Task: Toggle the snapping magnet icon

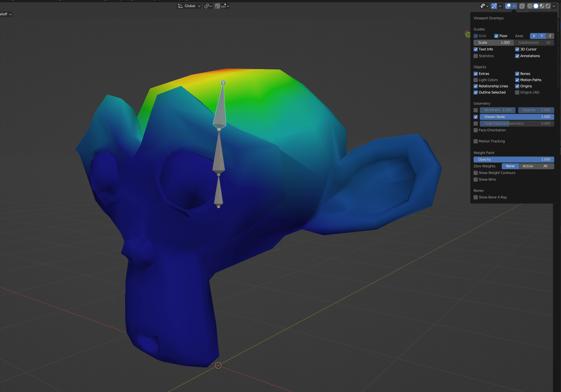Action: pyautogui.click(x=217, y=6)
